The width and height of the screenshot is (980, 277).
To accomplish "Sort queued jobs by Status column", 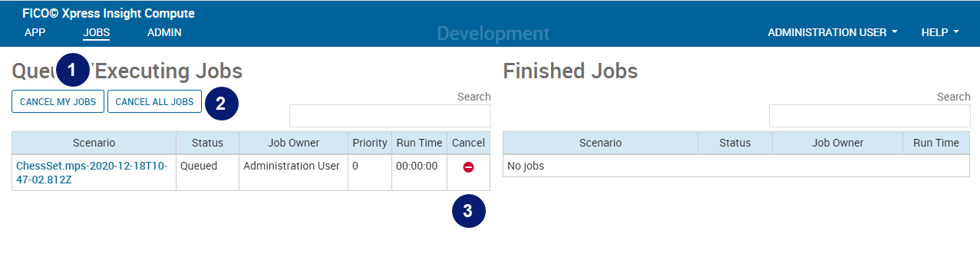I will [x=207, y=143].
